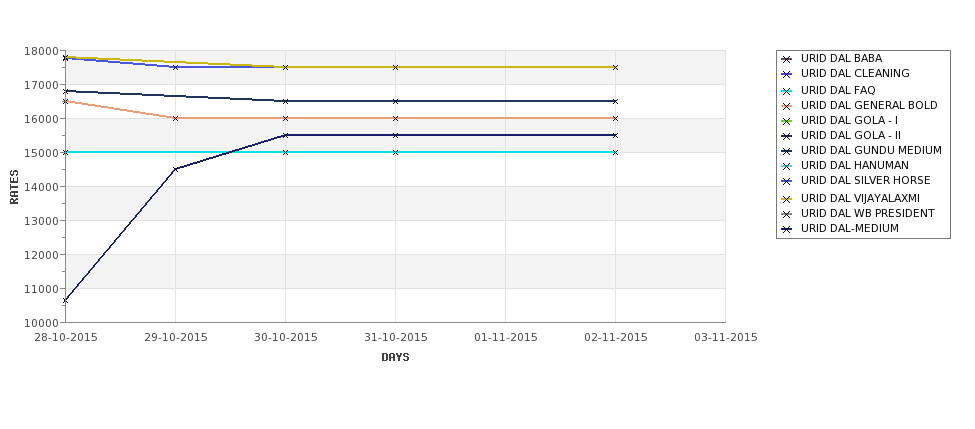Click the DAYS axis title

click(395, 358)
